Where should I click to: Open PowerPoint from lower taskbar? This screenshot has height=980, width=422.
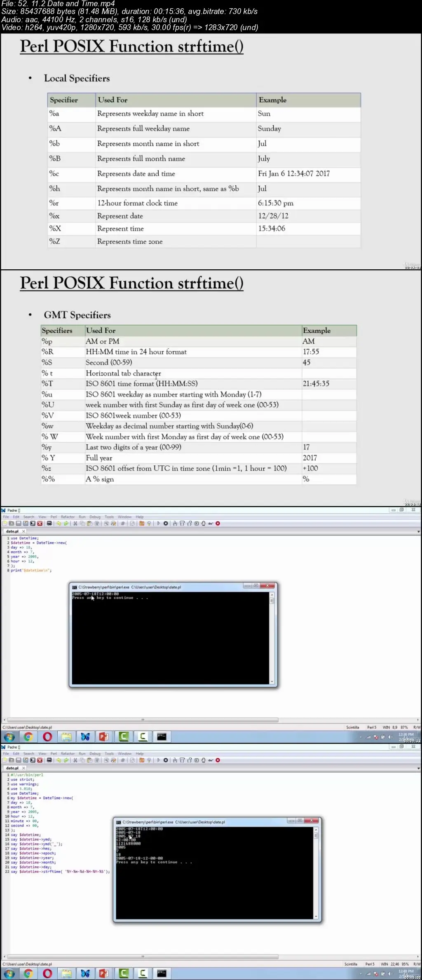[104, 973]
